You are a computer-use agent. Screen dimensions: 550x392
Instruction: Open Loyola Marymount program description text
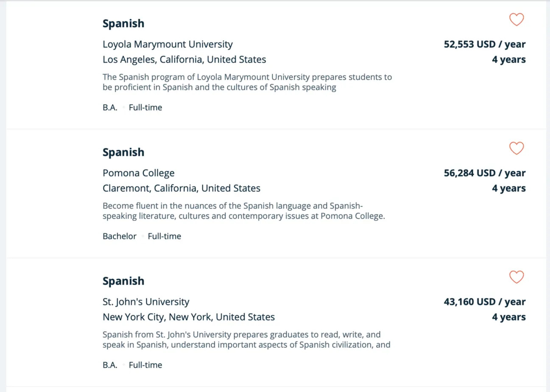[247, 82]
